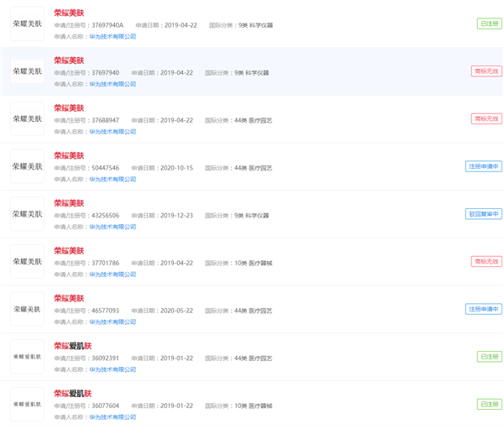Image resolution: width=504 pixels, height=429 pixels.
Task: Click 注册申请中 status badge for 46577093
Action: pos(484,309)
